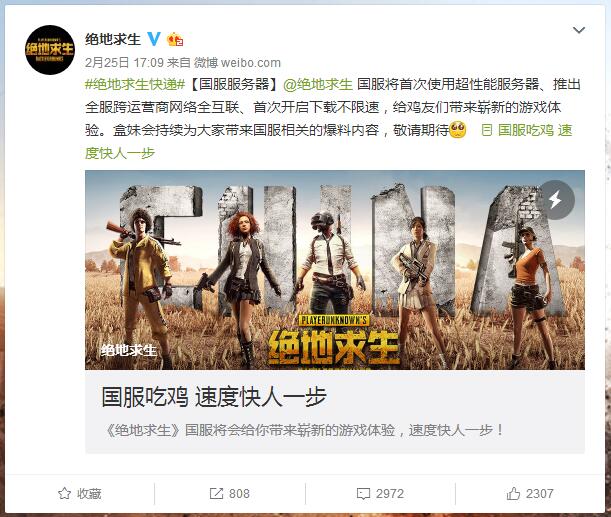Toggle the thumbs-up like with 2307
Viewport: 611px width, 517px height.
pos(530,494)
